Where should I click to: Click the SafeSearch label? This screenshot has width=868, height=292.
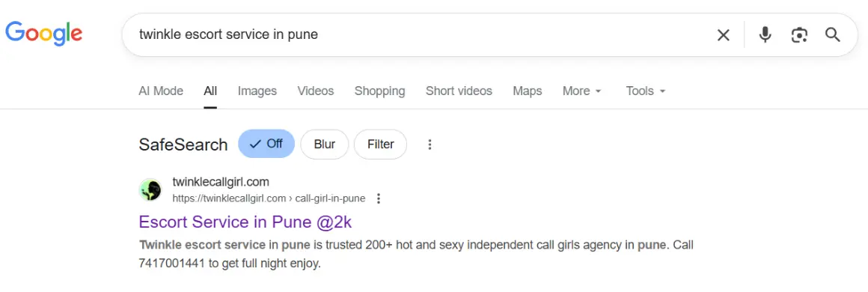183,145
